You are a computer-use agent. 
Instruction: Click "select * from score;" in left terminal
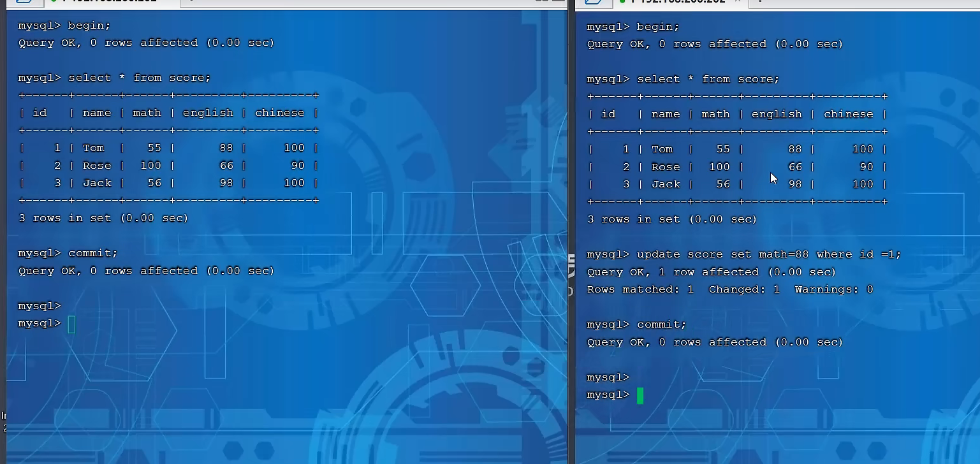tap(140, 78)
